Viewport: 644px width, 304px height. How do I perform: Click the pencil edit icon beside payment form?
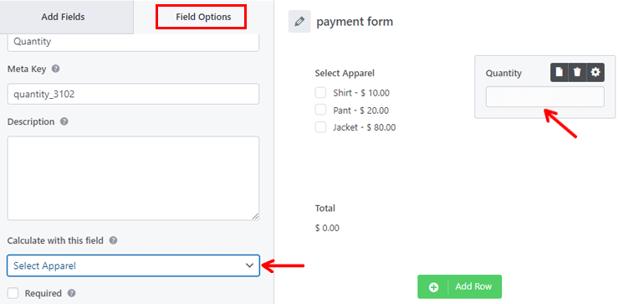click(x=299, y=22)
